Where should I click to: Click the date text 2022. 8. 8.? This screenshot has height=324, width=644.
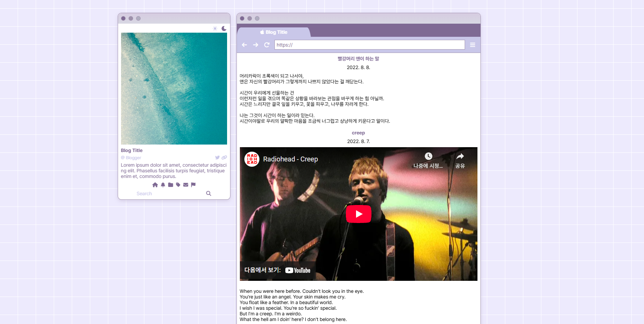[358, 68]
